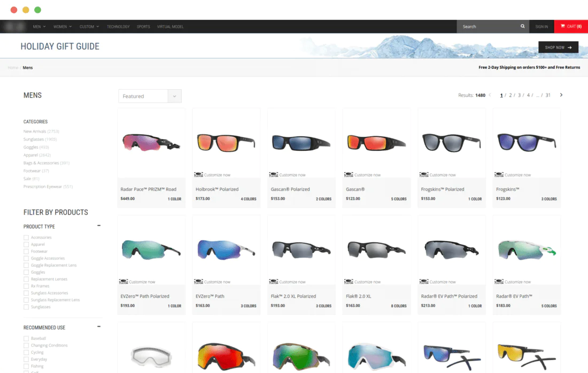Go to next results page arrow
This screenshot has width=588, height=373.
point(561,95)
